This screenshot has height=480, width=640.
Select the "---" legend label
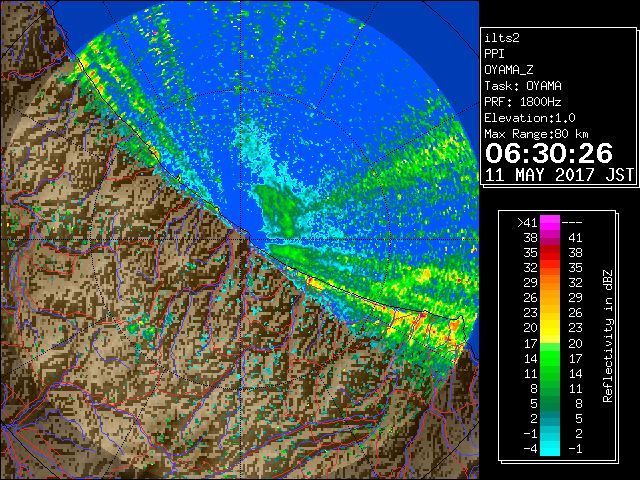572,222
